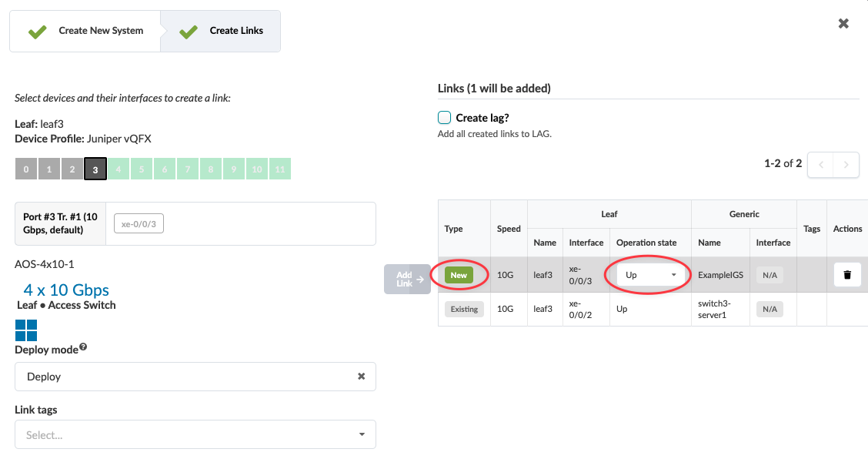Enable the Create lag checkbox
Screen dimensions: 868x459
pyautogui.click(x=444, y=118)
